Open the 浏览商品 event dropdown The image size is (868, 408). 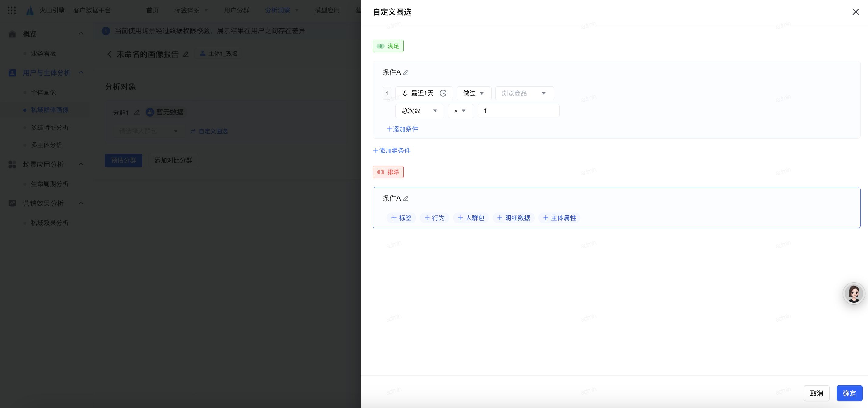[x=524, y=93]
